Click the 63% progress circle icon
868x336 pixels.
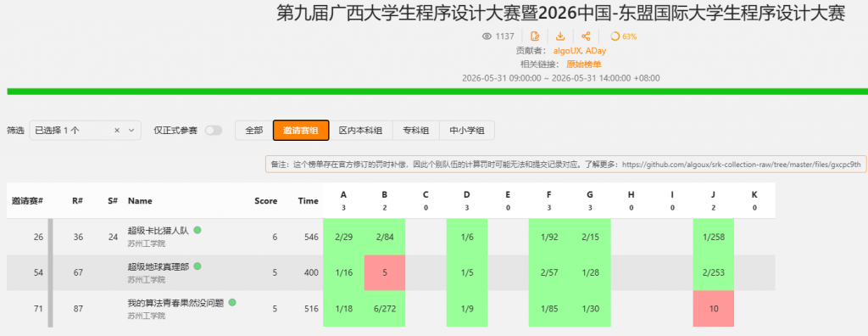(615, 36)
